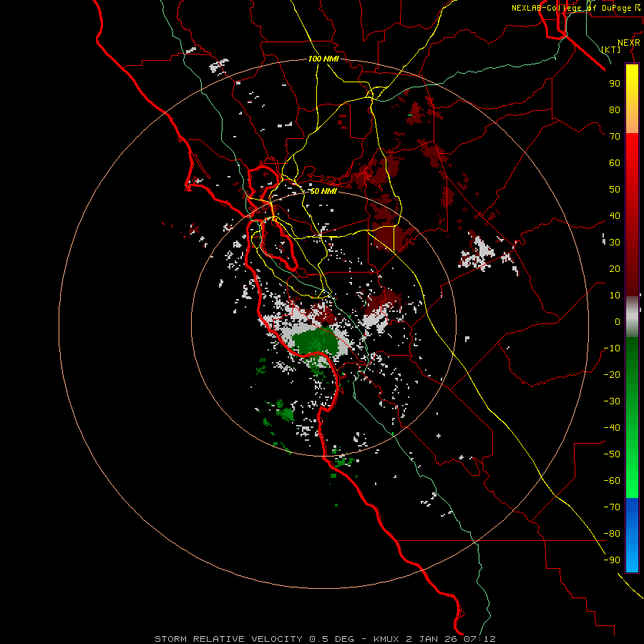This screenshot has width=644, height=644.
Task: Pick the gray zero-velocity segment of color bar
Action: (x=632, y=316)
